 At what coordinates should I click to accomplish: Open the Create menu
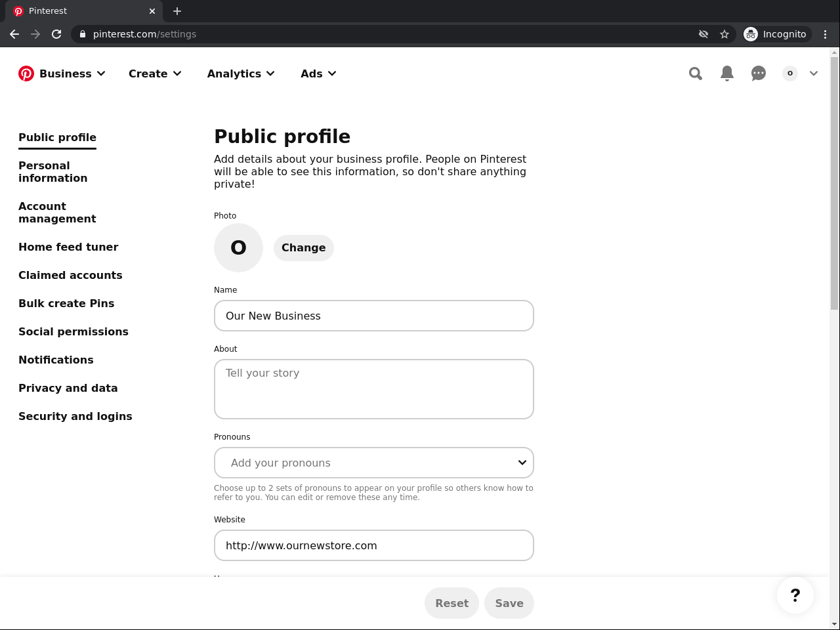155,73
